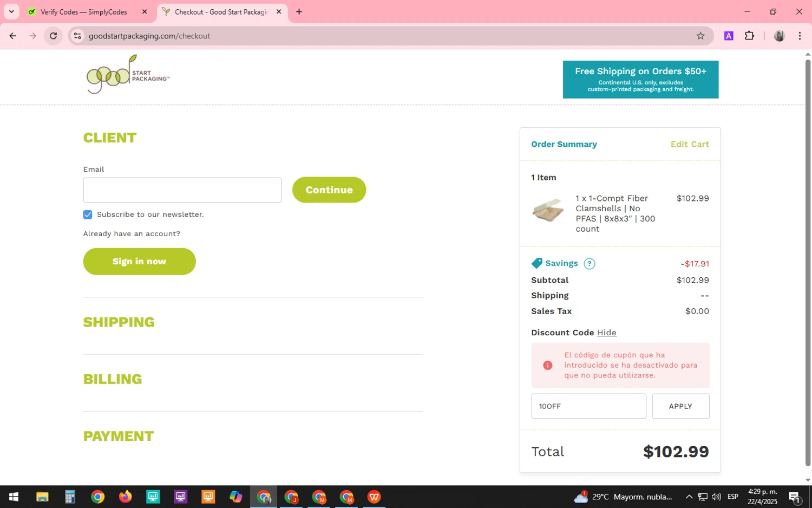Open the Chrome profile avatar

click(779, 36)
